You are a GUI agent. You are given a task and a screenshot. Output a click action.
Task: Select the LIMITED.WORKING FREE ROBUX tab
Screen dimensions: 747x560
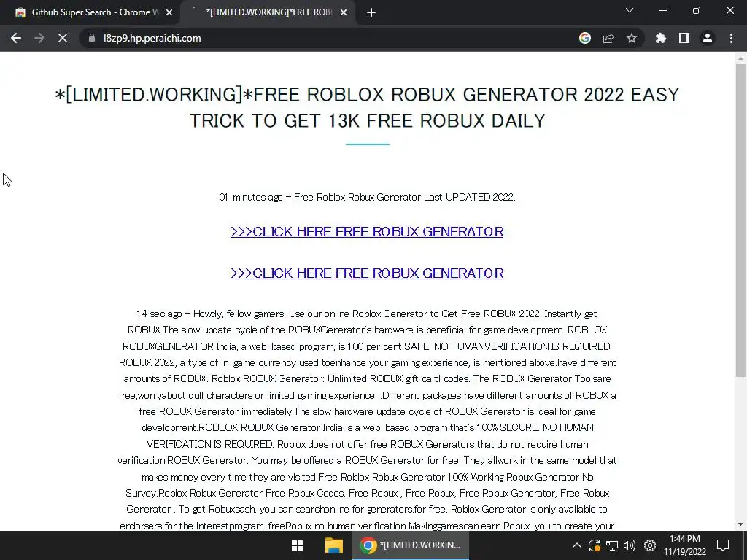point(267,12)
